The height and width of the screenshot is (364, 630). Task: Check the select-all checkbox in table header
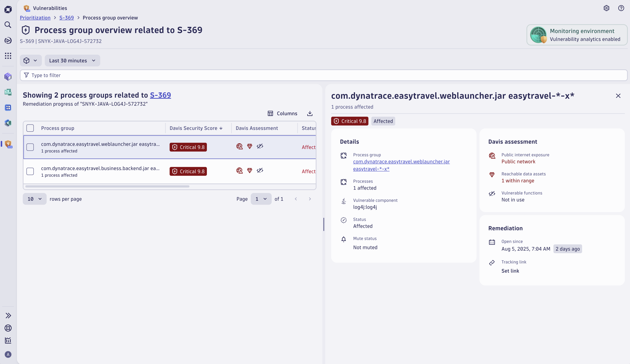[30, 128]
